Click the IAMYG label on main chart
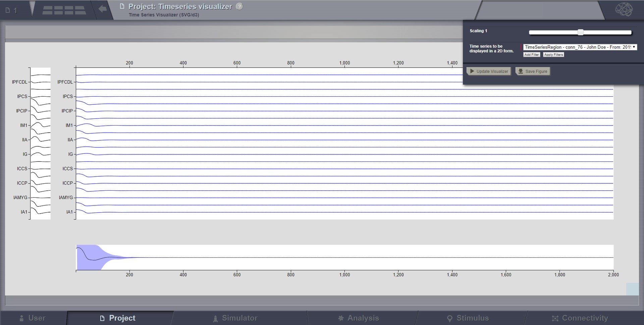644x325 pixels. coord(66,197)
